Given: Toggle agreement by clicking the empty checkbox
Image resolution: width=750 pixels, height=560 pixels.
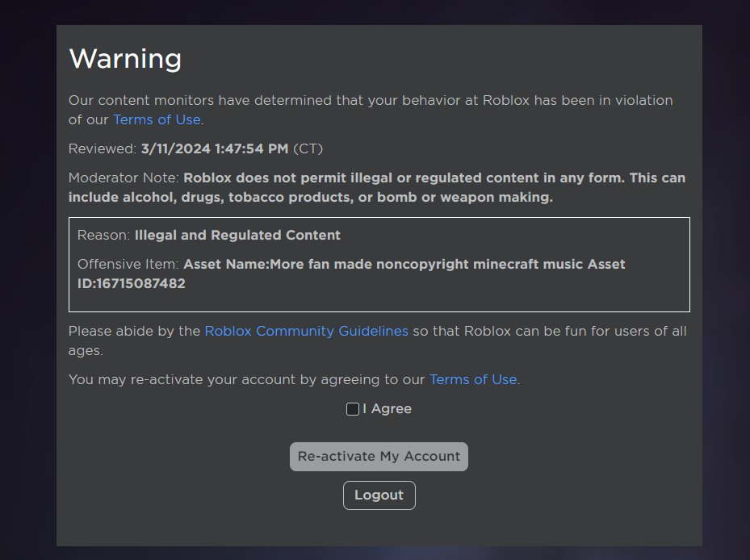Looking at the screenshot, I should coord(352,409).
